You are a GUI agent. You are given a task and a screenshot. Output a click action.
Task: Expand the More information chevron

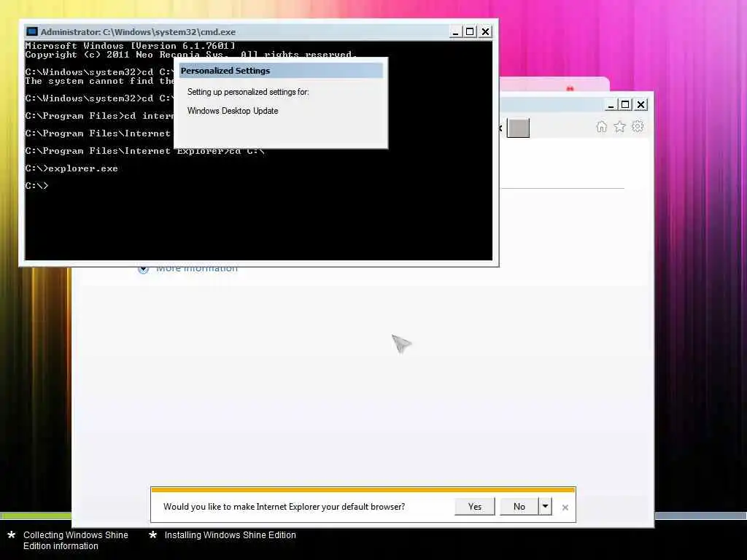coord(143,270)
